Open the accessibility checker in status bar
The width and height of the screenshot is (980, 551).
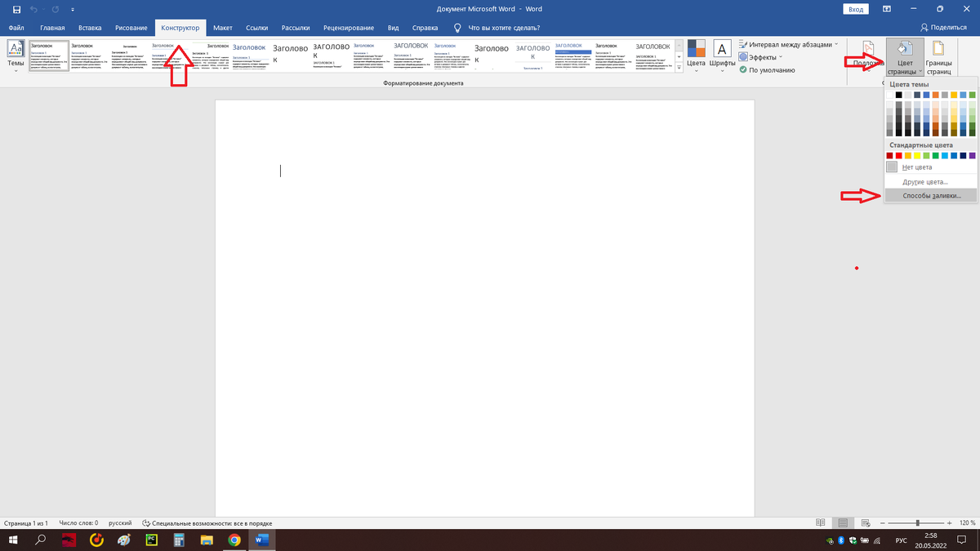pyautogui.click(x=207, y=522)
